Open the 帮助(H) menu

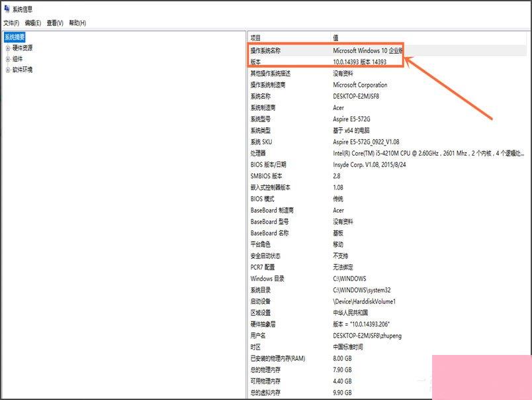(x=77, y=23)
